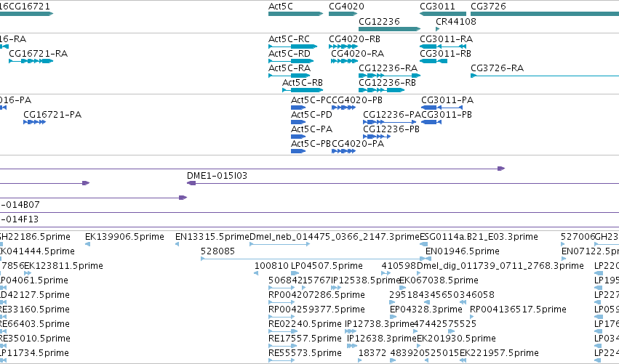Select the Act5C-PD protein feature
Viewport: 619px width, 364px height.
coord(298,122)
